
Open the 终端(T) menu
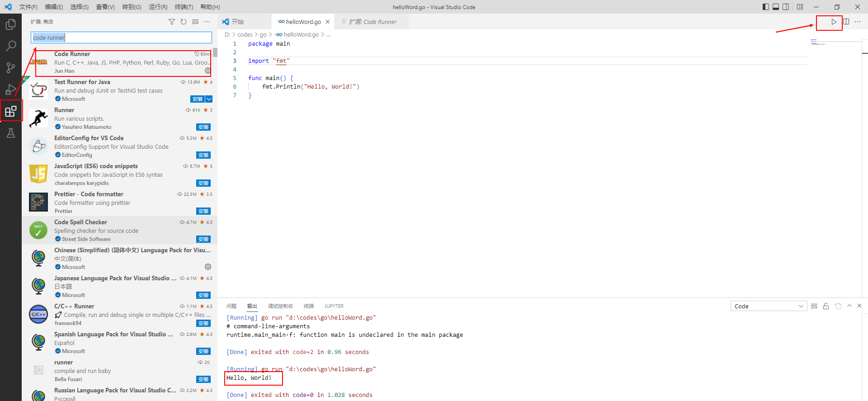pos(184,7)
